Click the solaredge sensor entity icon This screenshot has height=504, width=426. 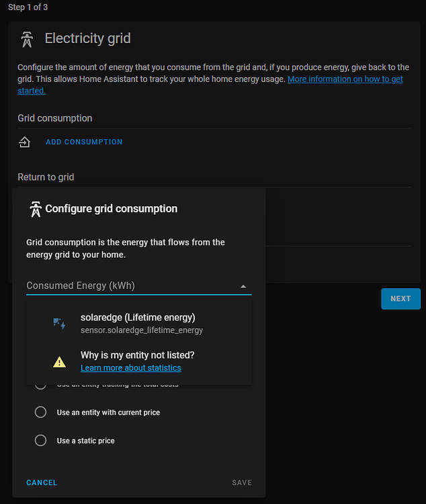(59, 323)
